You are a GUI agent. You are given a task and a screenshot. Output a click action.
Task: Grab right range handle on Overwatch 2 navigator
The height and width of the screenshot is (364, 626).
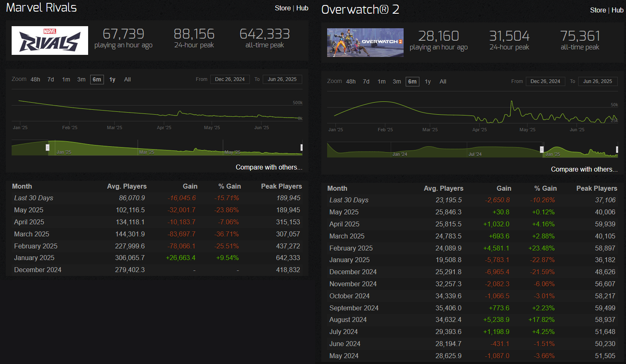pos(617,150)
